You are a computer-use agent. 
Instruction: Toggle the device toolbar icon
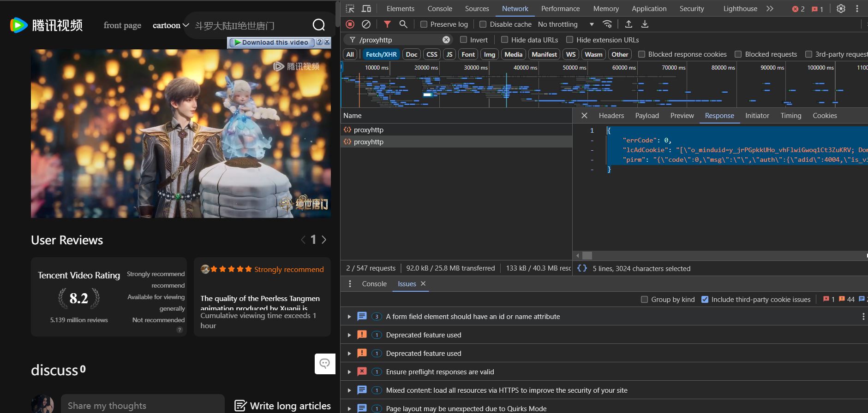(366, 9)
